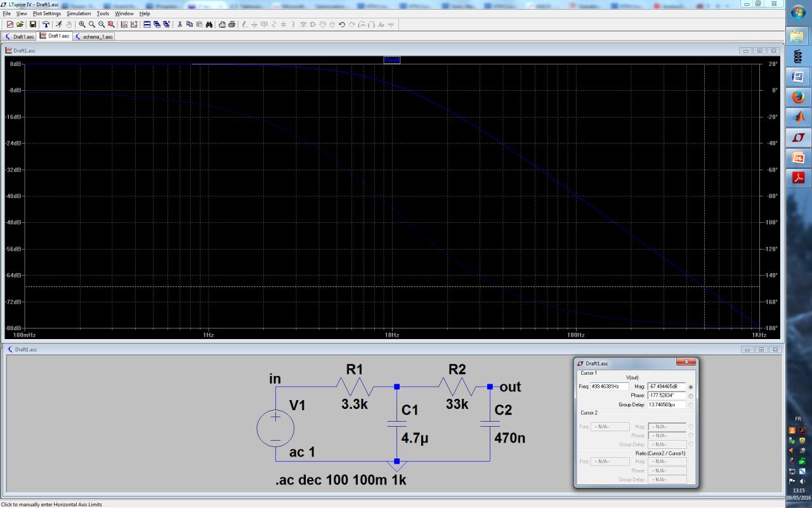Viewport: 812px width, 508px height.
Task: Open the Help menu
Action: [x=145, y=13]
